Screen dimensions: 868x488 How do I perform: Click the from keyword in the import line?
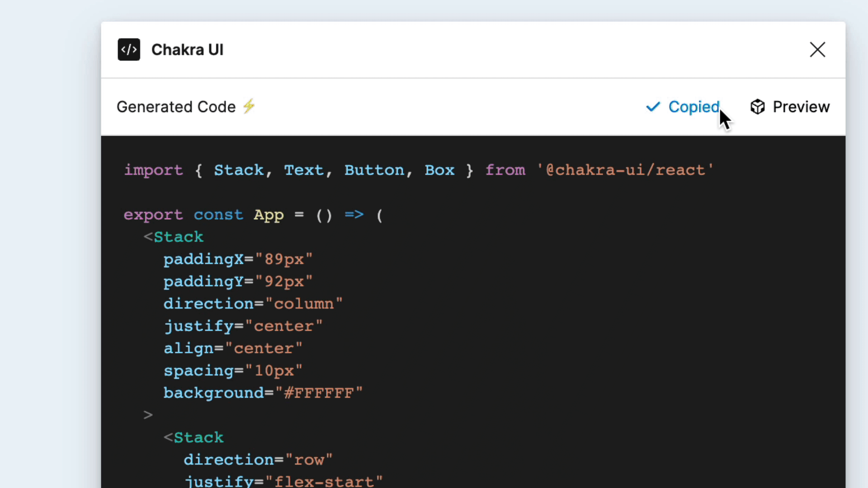point(505,170)
